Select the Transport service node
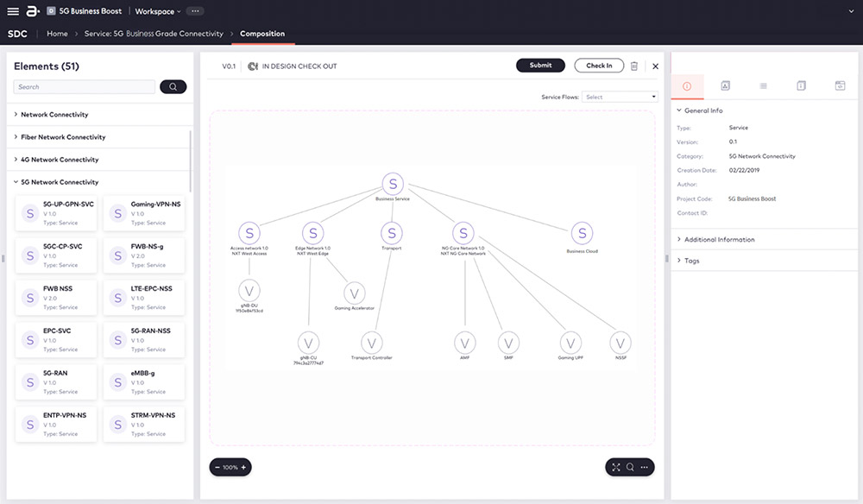Viewport: 863px width, 504px height. [x=392, y=233]
